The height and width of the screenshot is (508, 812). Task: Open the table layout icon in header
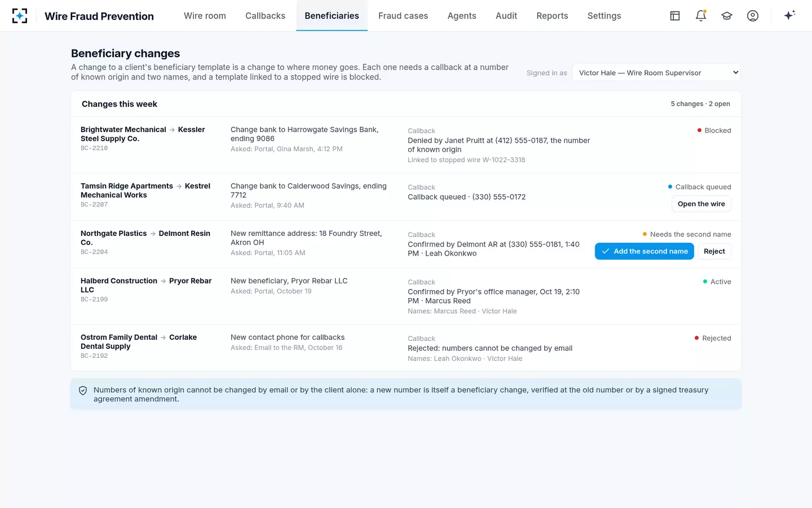coord(675,16)
